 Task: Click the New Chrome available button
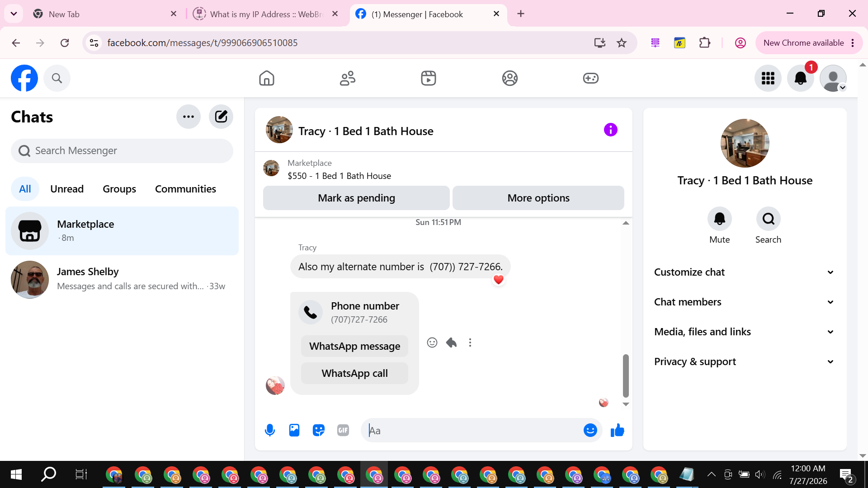point(809,43)
